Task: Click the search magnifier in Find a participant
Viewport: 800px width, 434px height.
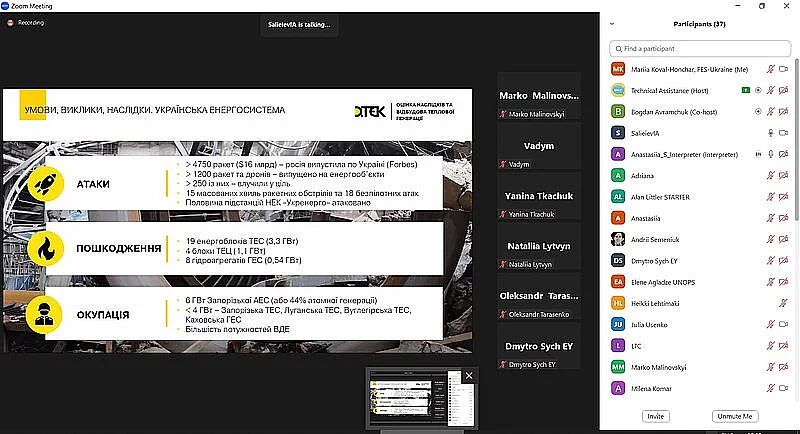Action: 618,49
